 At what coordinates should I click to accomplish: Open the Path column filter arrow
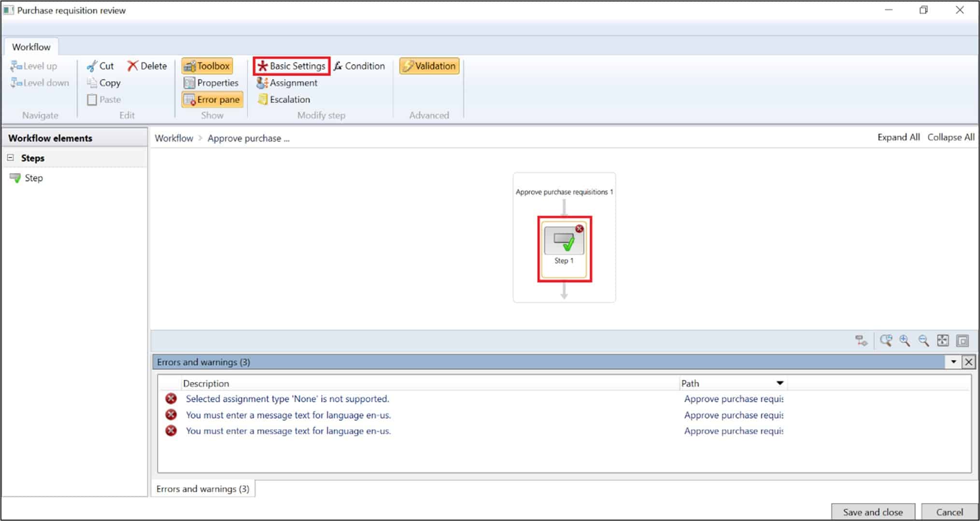[x=780, y=383]
